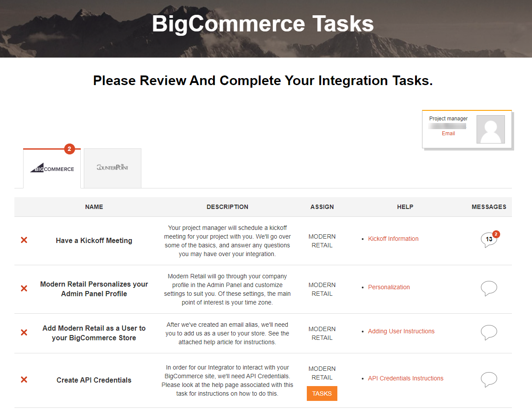
Task: Click the Please Review And Complete heading
Action: point(263,81)
